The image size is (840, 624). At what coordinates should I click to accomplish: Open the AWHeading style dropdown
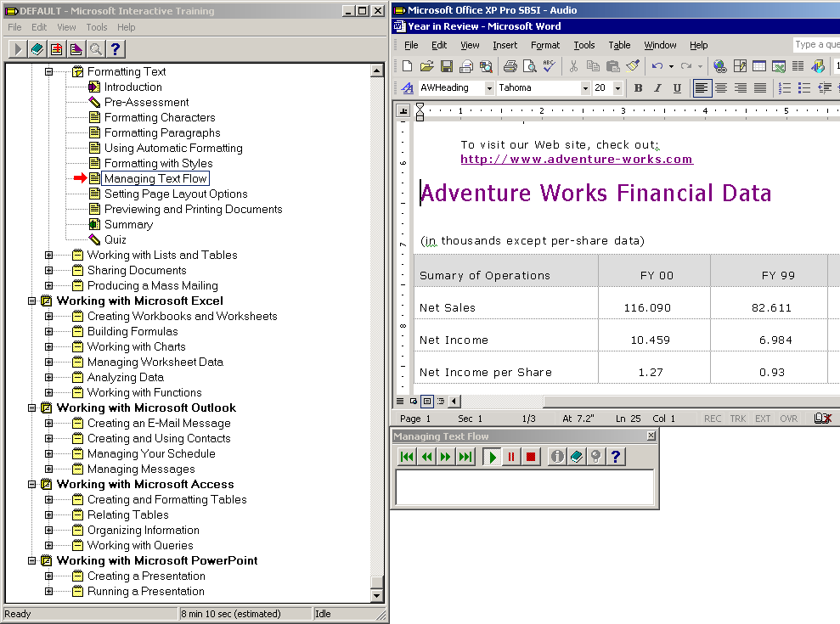(x=489, y=87)
